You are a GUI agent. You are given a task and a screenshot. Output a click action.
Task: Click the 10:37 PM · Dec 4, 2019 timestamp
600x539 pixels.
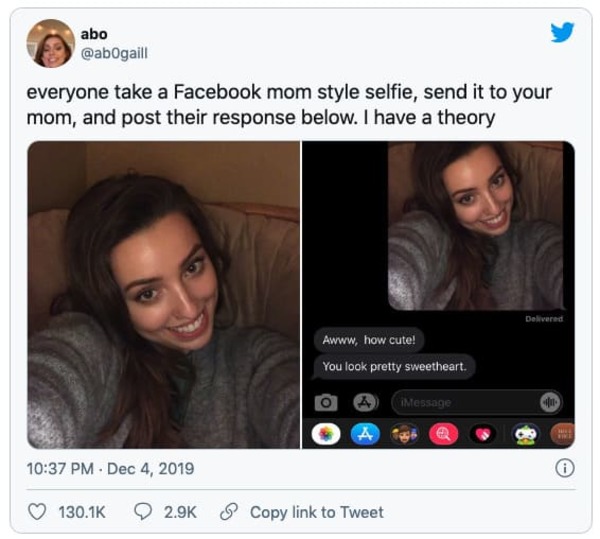tap(110, 469)
